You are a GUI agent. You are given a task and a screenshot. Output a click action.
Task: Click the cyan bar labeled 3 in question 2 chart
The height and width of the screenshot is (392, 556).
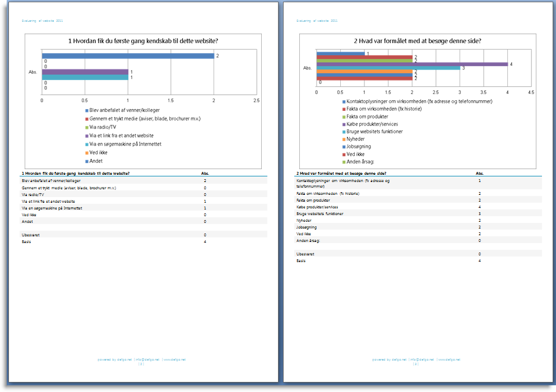coord(388,68)
